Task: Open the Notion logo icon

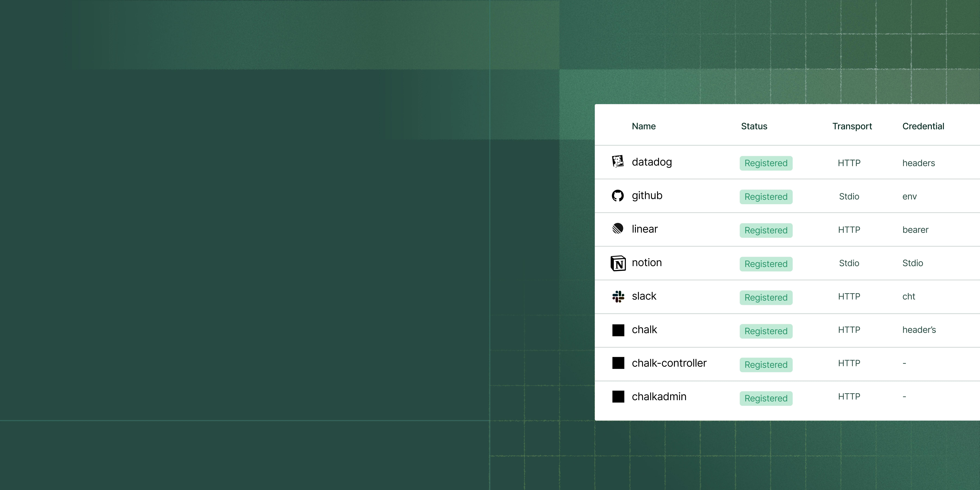Action: click(x=618, y=263)
